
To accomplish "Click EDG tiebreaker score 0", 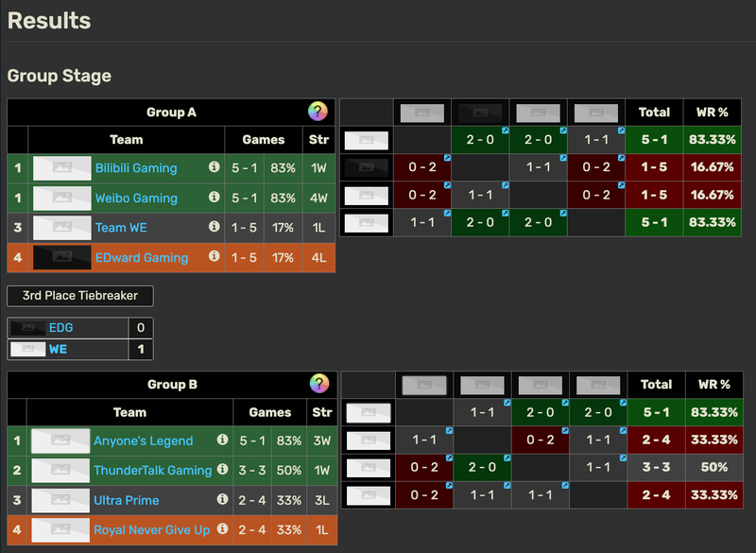I will [x=140, y=327].
